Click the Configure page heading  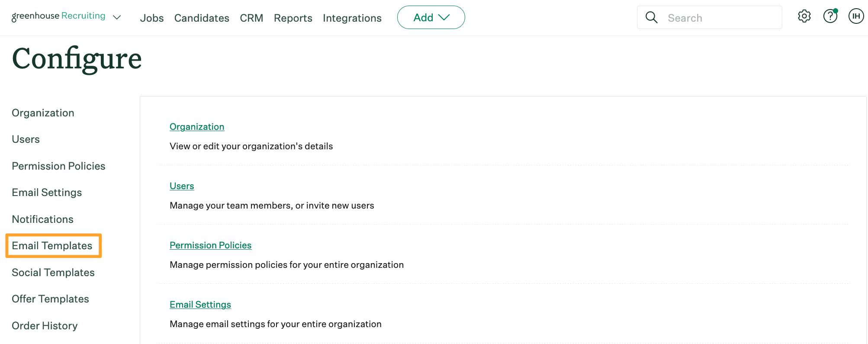(77, 59)
